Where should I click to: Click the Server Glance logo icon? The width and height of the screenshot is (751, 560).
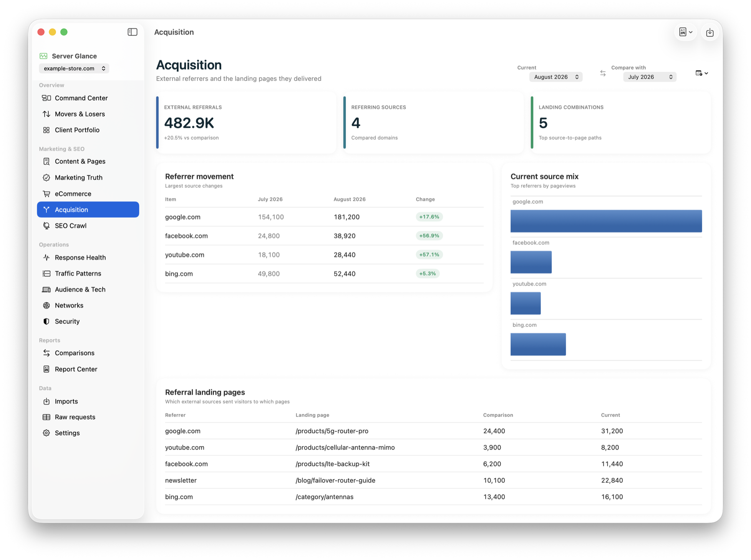click(x=43, y=56)
